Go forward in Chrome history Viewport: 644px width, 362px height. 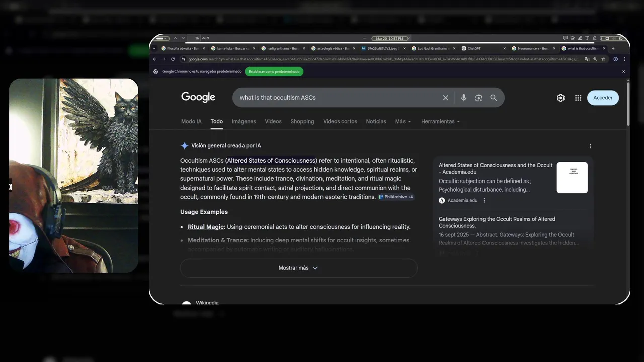pyautogui.click(x=164, y=59)
